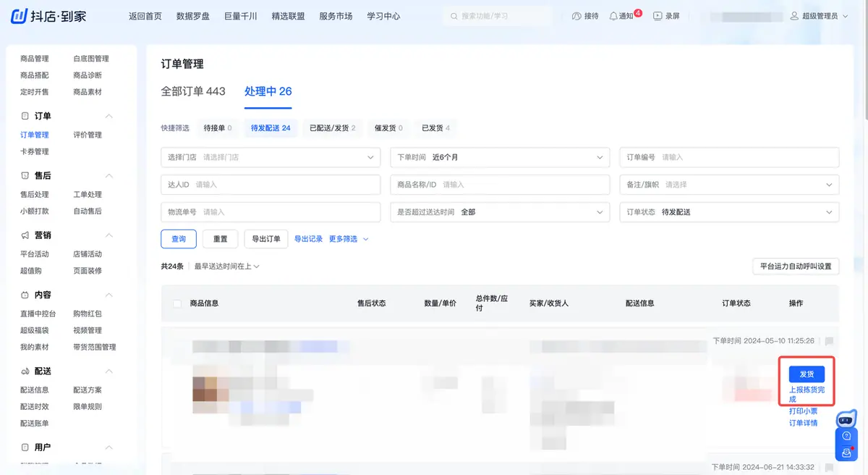The image size is (868, 475).
Task: Collapse the 内容 sidebar section
Action: [109, 295]
